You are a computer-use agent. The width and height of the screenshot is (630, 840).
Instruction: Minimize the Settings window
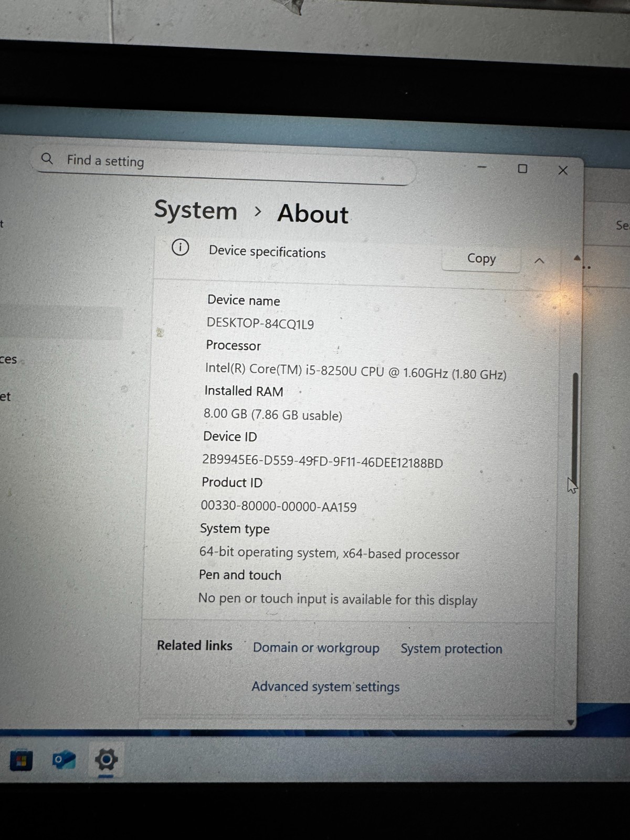click(x=482, y=167)
